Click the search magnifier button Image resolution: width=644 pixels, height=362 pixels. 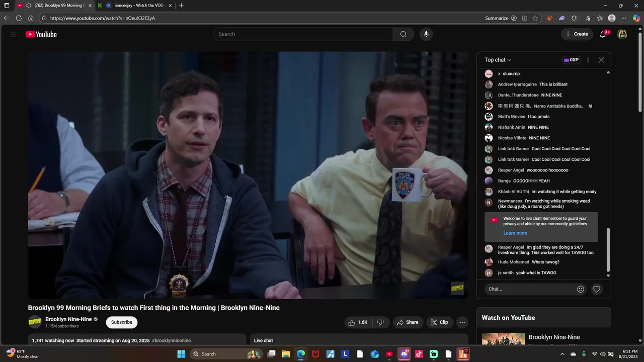(x=404, y=34)
